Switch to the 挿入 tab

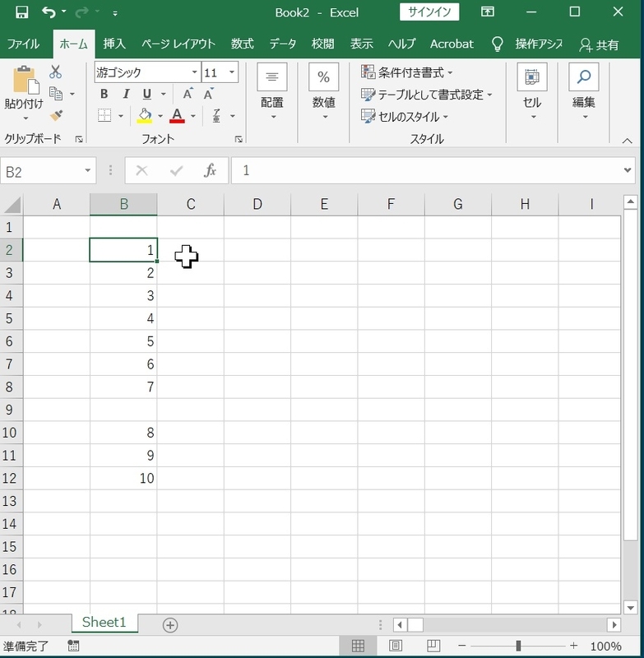click(x=114, y=44)
